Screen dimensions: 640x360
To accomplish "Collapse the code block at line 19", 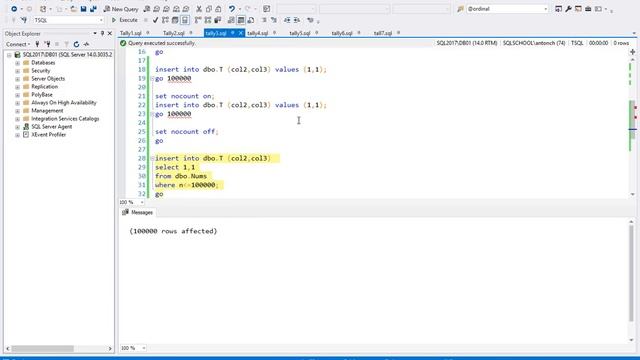I will pyautogui.click(x=152, y=78).
